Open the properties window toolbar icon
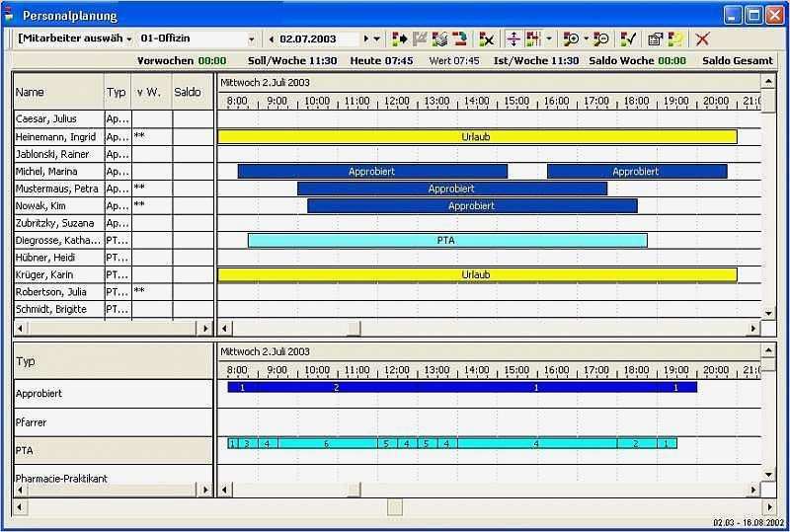This screenshot has width=790, height=532. (655, 39)
